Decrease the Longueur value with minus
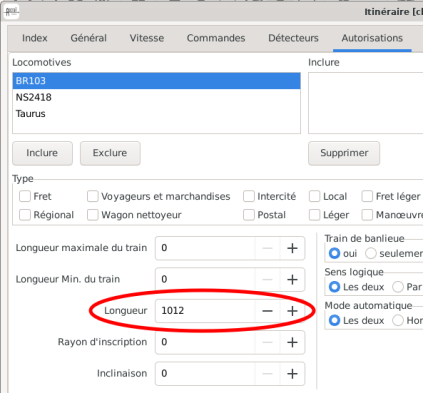This screenshot has height=393, width=423. point(267,311)
